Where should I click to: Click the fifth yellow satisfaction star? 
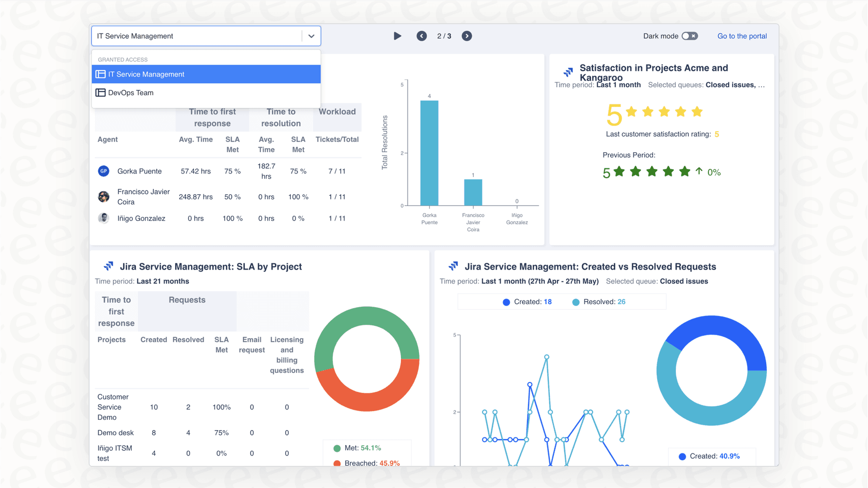[696, 111]
